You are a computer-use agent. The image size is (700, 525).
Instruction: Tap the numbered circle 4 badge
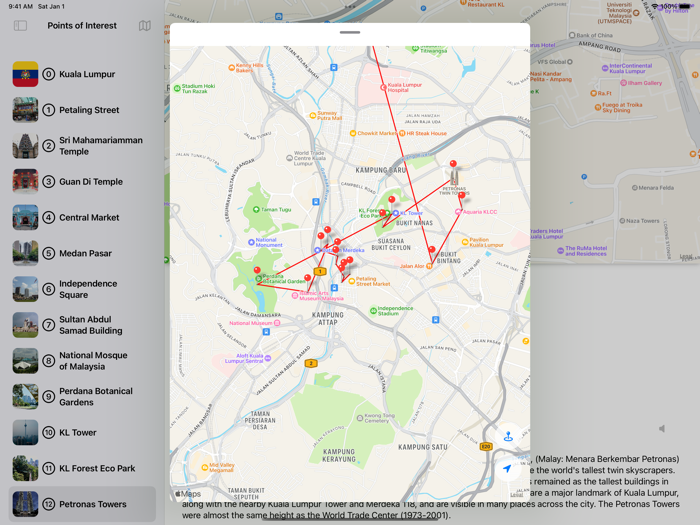click(x=49, y=217)
